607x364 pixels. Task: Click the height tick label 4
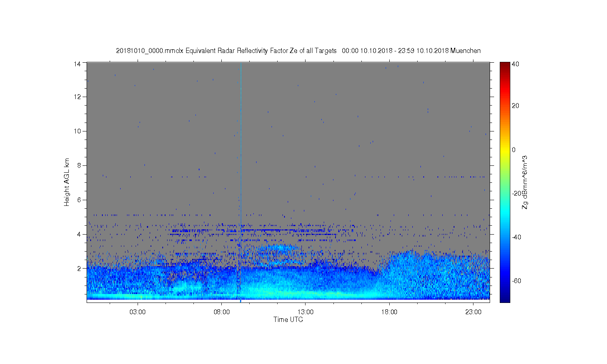coord(79,234)
